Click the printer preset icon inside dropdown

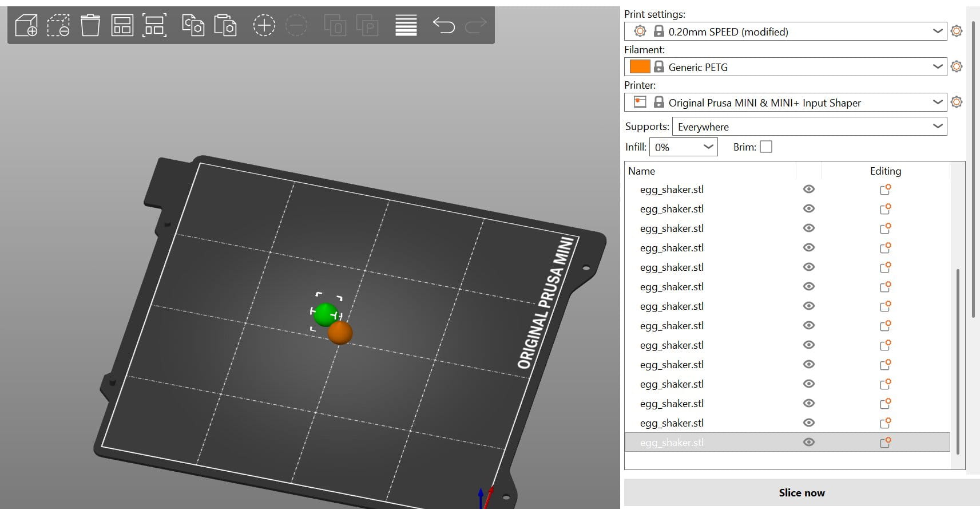point(640,102)
